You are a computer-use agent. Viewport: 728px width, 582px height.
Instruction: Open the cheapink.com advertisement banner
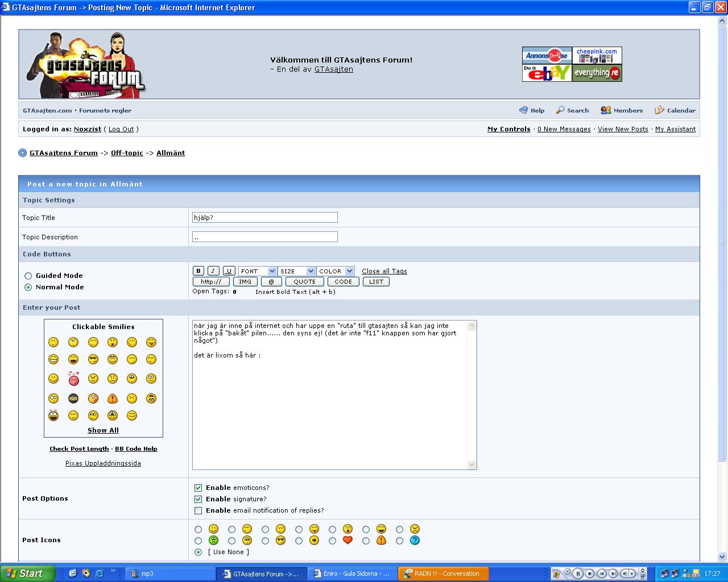point(597,56)
